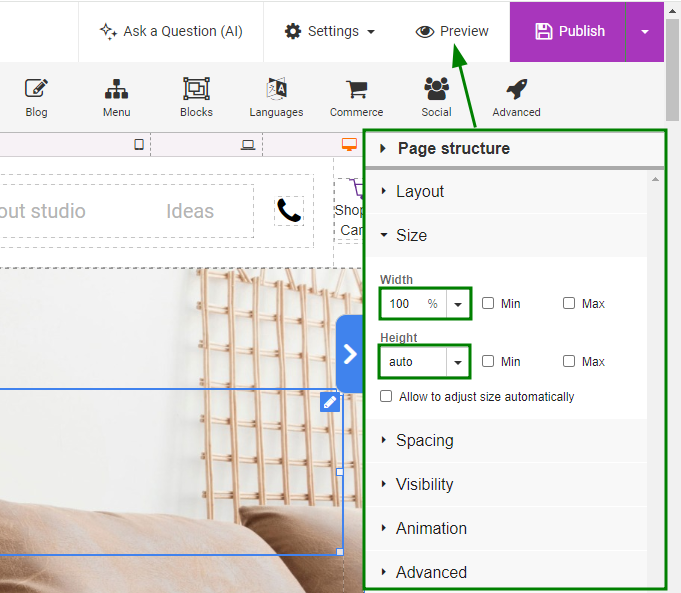681x593 pixels.
Task: Click the selected block's right resize handle
Action: coord(340,472)
